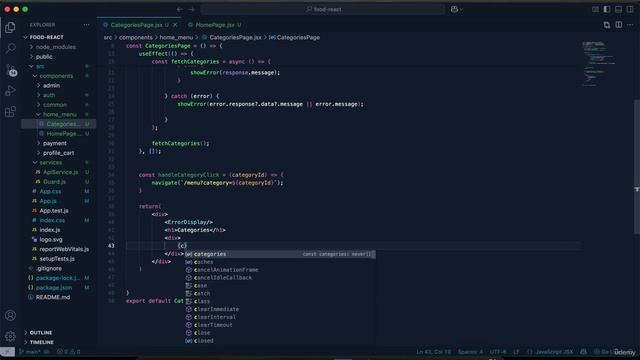Toggle the bottom panel visibility
Image resolution: width=640 pixels, height=360 pixels.
tap(618, 9)
